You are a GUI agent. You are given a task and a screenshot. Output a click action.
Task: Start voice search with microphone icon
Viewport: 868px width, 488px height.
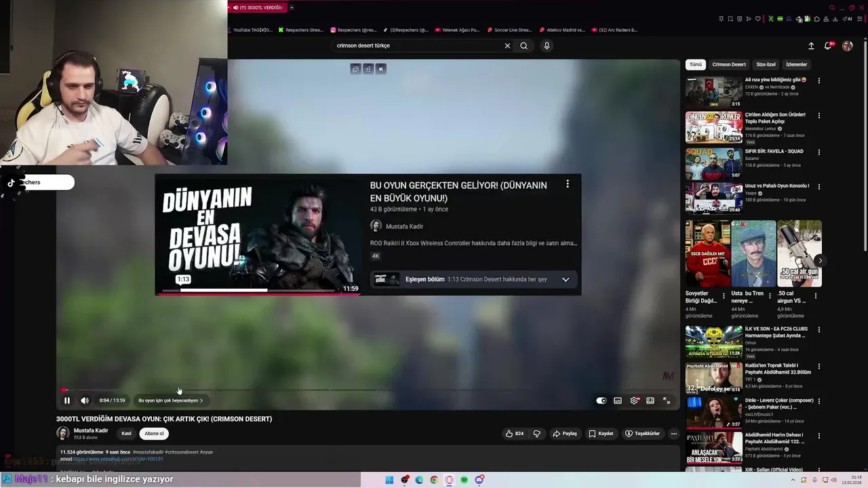(547, 45)
